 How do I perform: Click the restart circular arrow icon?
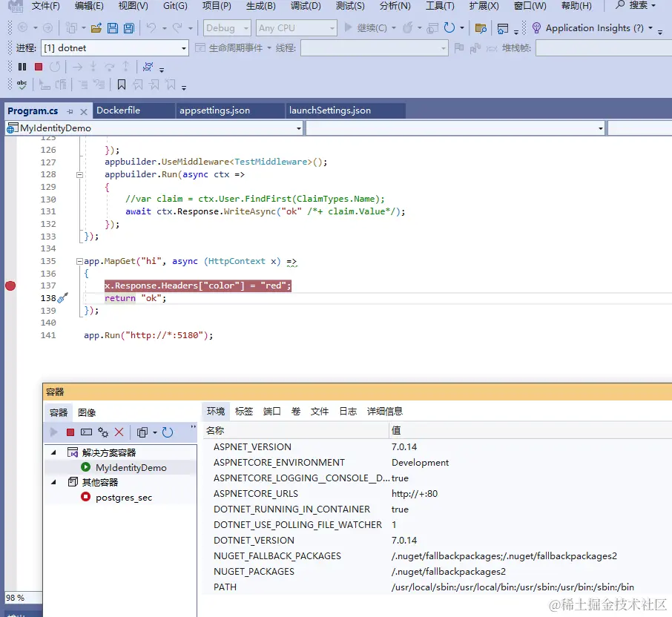(x=449, y=28)
